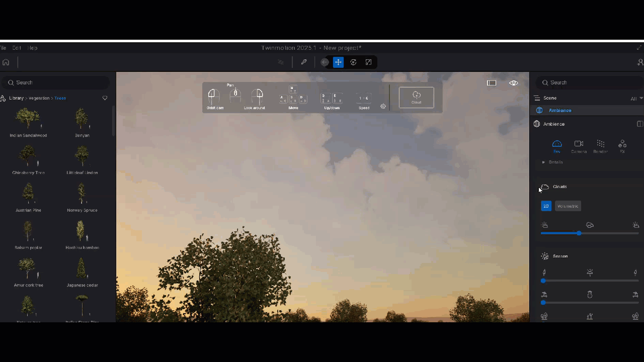Click the Speed keys hint
This screenshot has height=362, width=644.
[364, 99]
